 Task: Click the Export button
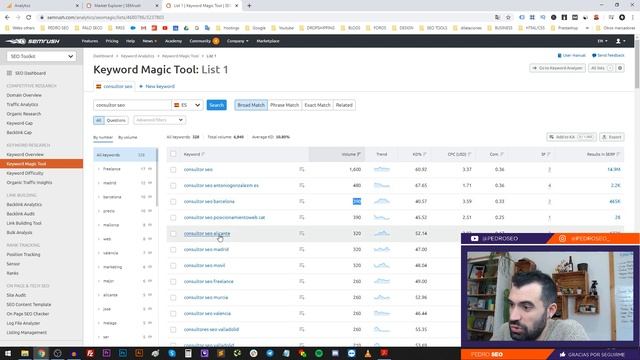pyautogui.click(x=611, y=137)
